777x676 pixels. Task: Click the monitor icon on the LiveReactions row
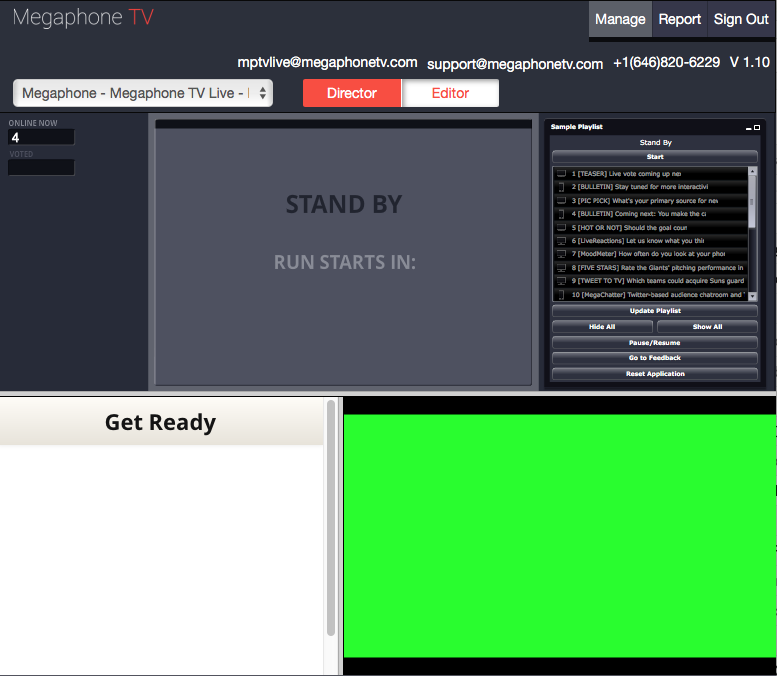(561, 241)
